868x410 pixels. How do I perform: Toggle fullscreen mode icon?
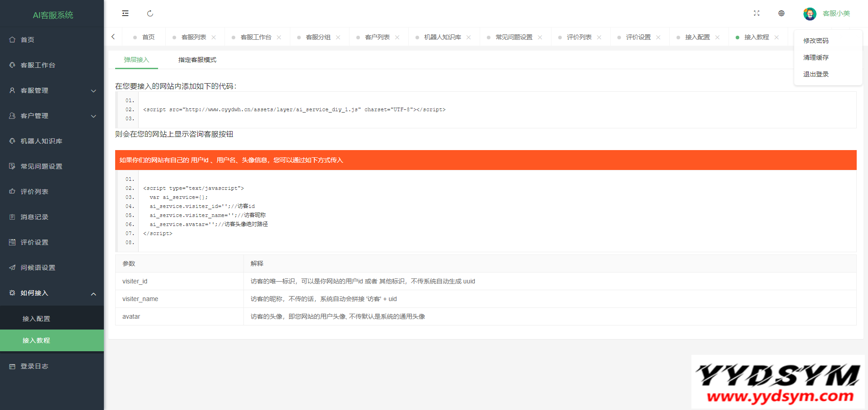[756, 14]
